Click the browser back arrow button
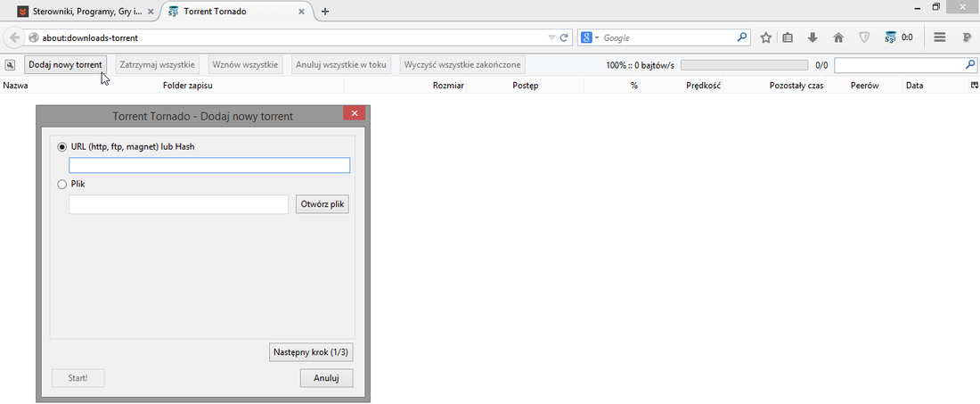 click(13, 37)
